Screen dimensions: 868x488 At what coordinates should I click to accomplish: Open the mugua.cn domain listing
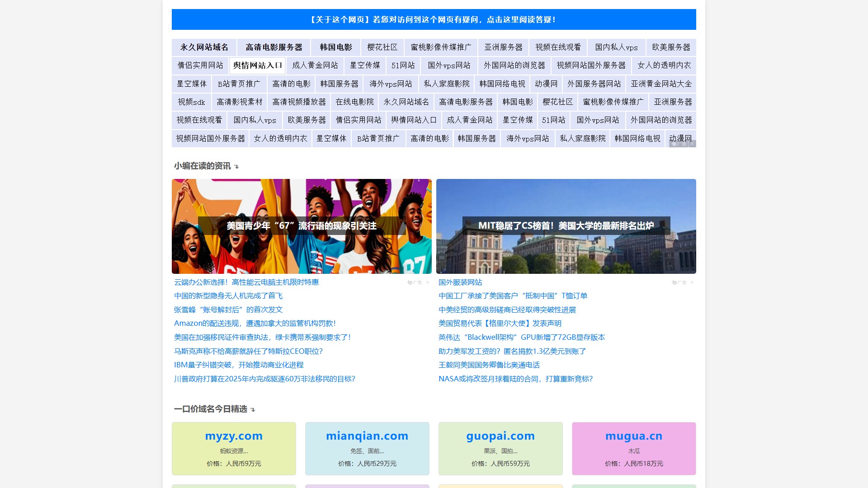(x=634, y=449)
